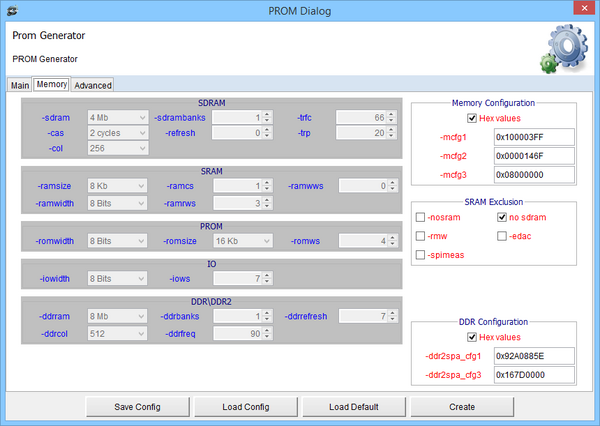Image resolution: width=600 pixels, height=426 pixels.
Task: Click the DDR\DDR2 section heading
Action: tap(211, 302)
